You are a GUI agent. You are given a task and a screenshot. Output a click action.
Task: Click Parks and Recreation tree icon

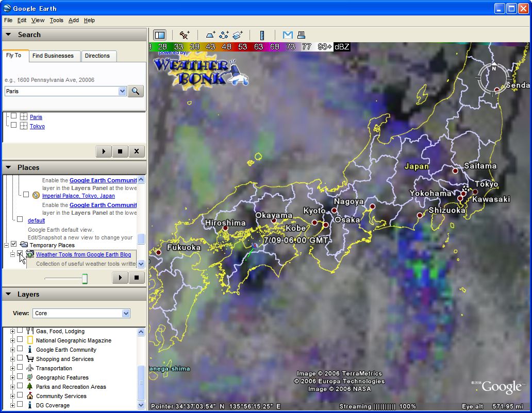click(x=30, y=386)
